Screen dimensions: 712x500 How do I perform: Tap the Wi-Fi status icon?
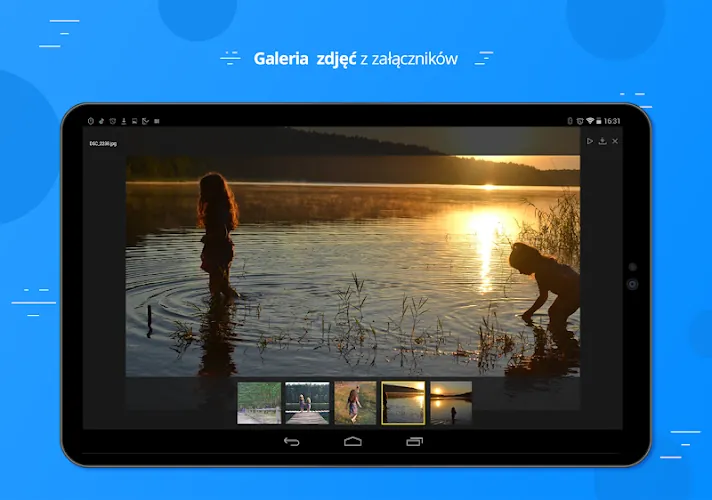click(x=590, y=121)
